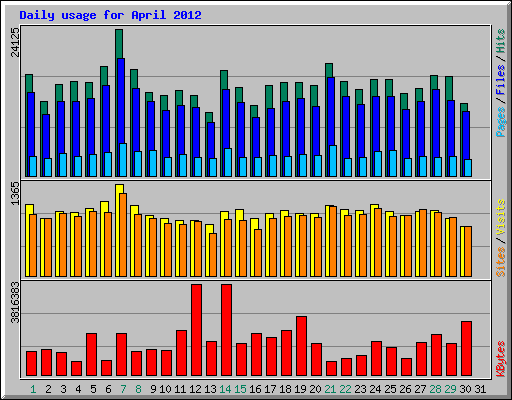Click the orange sites bar for day 30
This screenshot has height=400, width=512.
coord(468,251)
